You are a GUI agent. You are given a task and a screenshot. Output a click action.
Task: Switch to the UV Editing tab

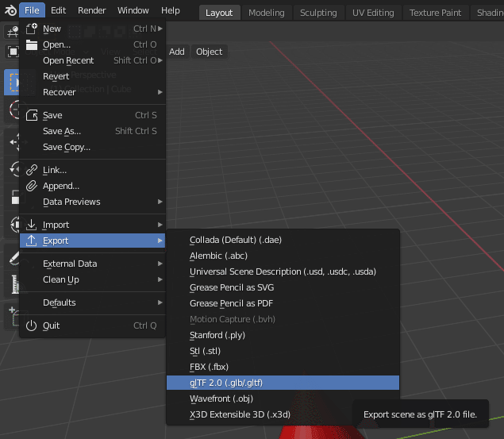(x=373, y=13)
